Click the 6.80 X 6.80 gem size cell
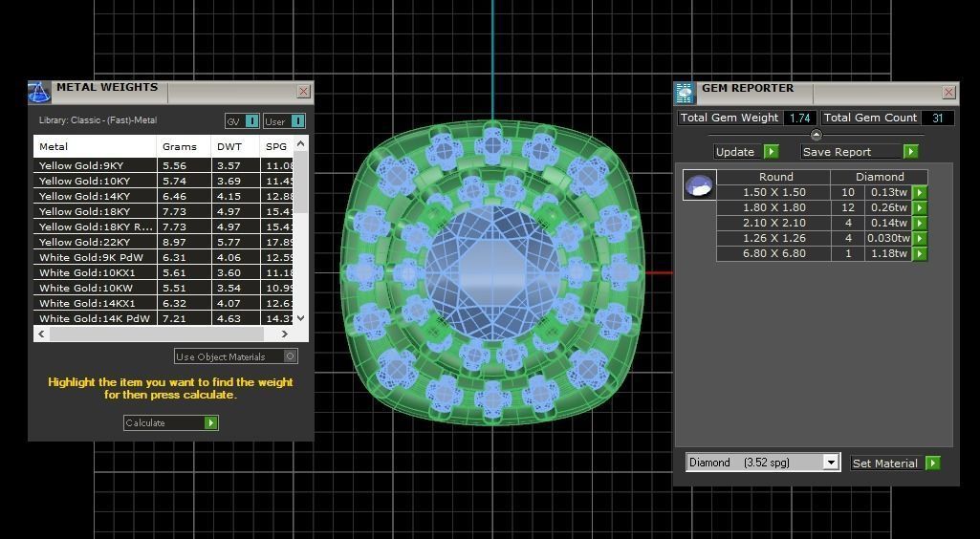Viewport: 980px width, 539px height. 773,253
